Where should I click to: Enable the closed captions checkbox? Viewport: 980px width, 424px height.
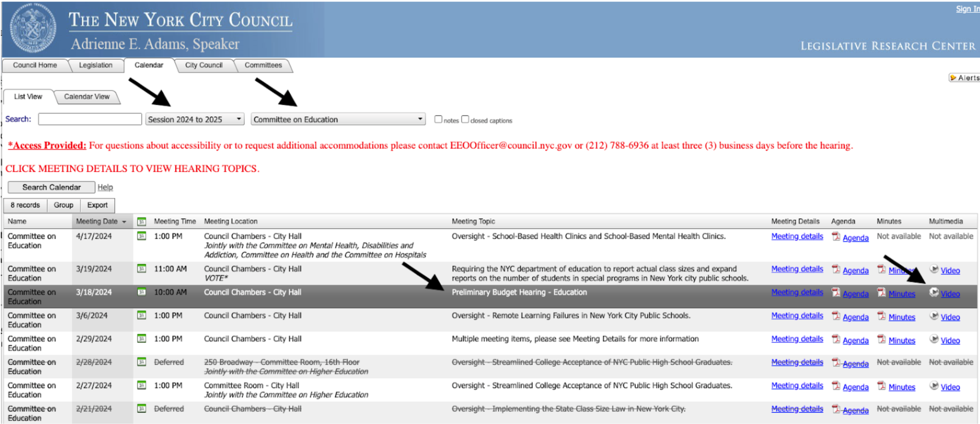tap(465, 119)
